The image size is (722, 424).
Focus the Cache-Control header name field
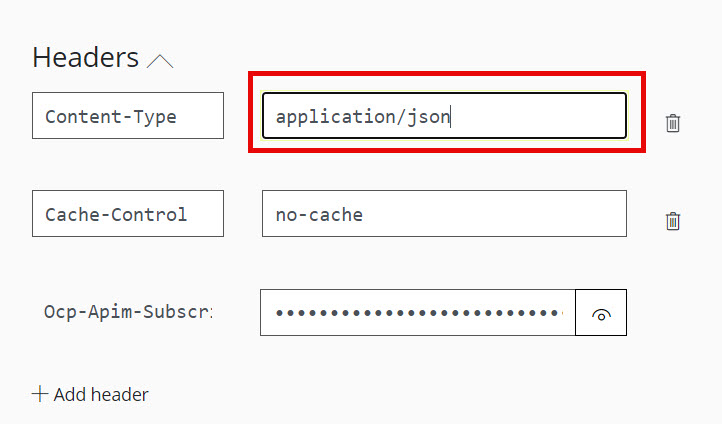coord(128,214)
